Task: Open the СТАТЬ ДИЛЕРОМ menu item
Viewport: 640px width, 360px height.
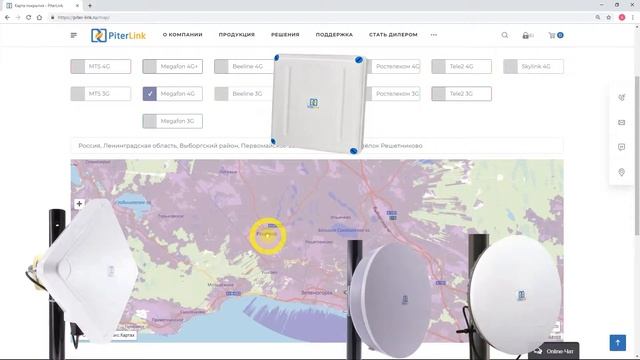Action: click(x=393, y=35)
